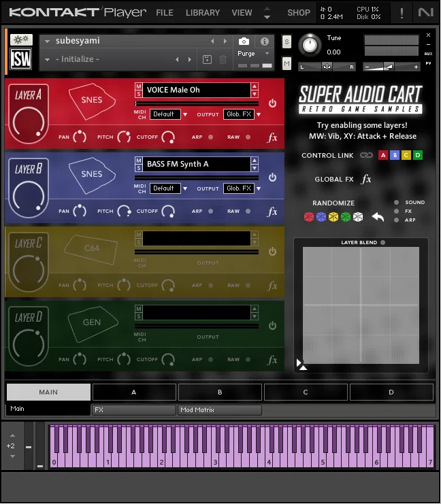Image resolution: width=441 pixels, height=504 pixels.
Task: Go to the previous instrument
Action: tap(212, 41)
